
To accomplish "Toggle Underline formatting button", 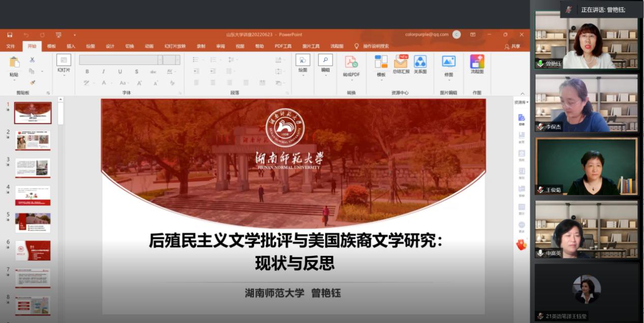I will [x=120, y=72].
